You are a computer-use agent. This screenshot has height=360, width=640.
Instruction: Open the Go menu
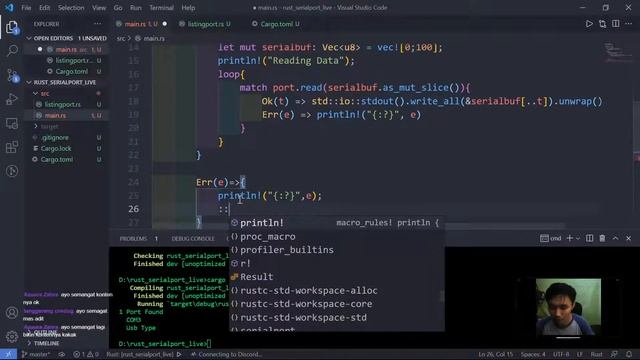[118, 8]
